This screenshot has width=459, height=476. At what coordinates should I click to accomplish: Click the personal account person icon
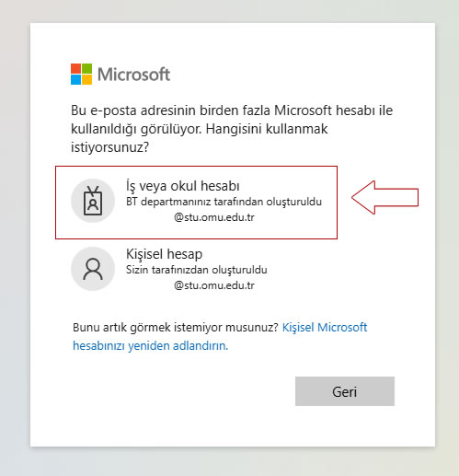[x=93, y=269]
